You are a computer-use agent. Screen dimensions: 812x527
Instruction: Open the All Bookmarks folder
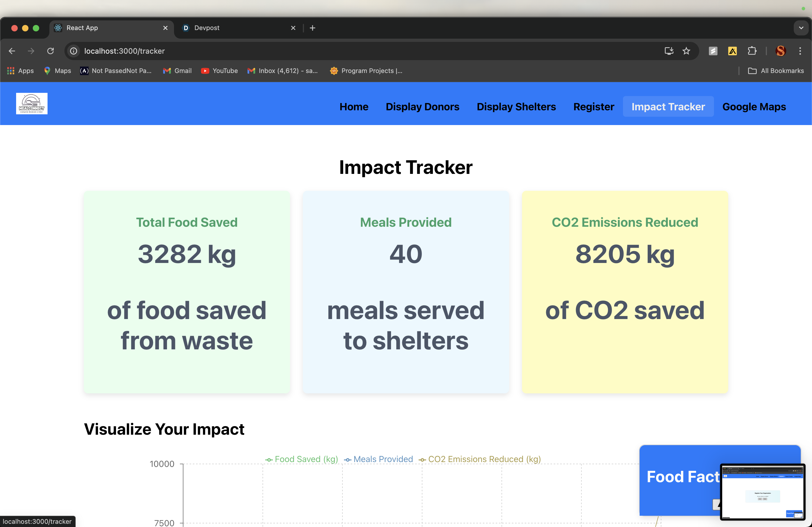(x=776, y=71)
